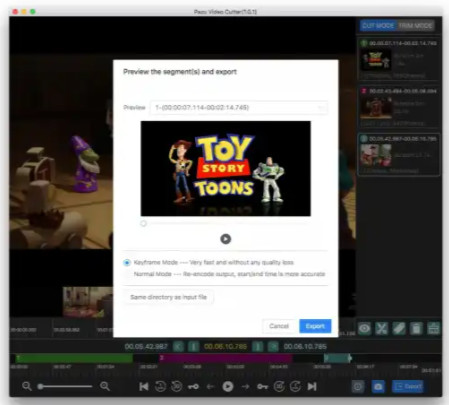Select Keyframe Mode radio option

[127, 263]
